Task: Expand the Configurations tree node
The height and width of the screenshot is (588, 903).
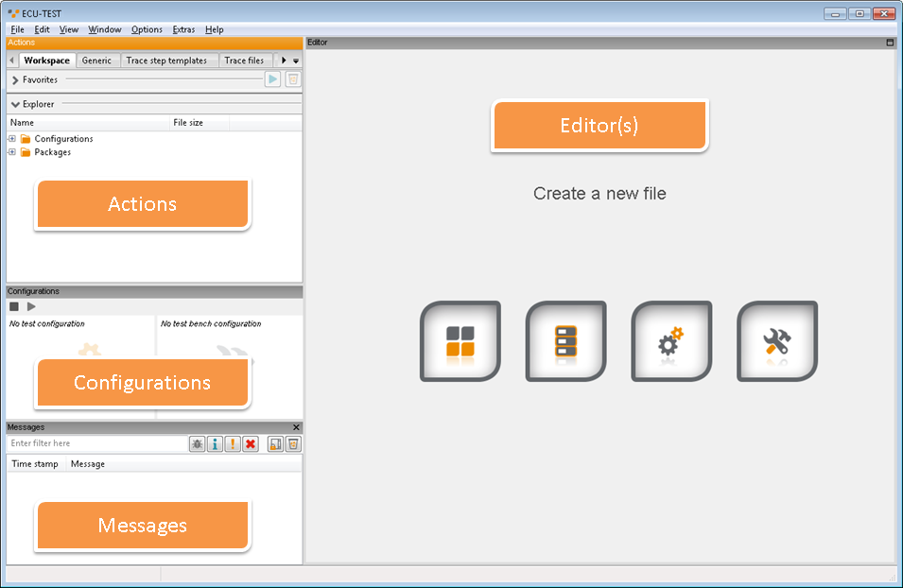Action: pos(12,139)
